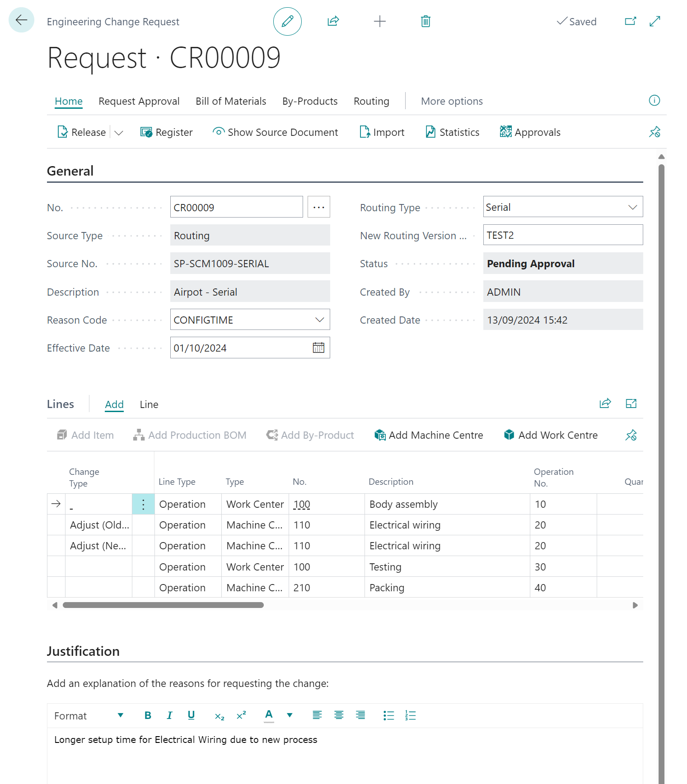Toggle bold formatting in Justification

coord(148,715)
